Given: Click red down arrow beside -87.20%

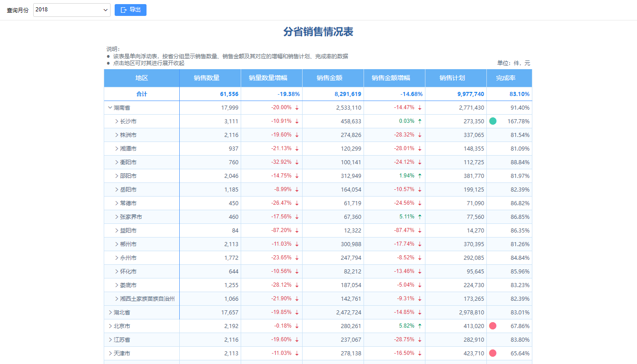Looking at the screenshot, I should click(x=297, y=231).
